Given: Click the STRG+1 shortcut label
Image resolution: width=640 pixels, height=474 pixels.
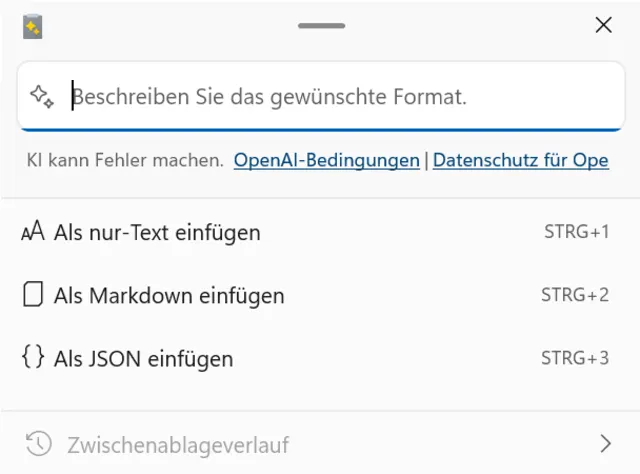Looking at the screenshot, I should pyautogui.click(x=576, y=233).
